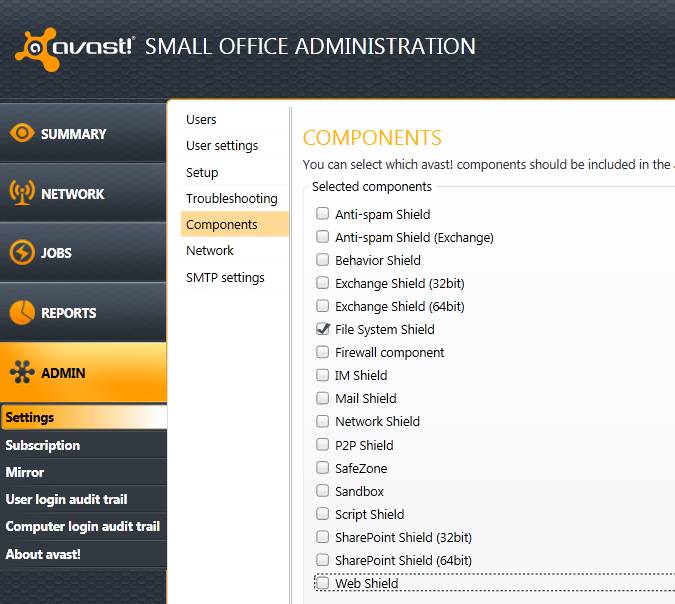Viewport: 675px width, 604px height.
Task: Open the NETWORK section
Action: 83,193
